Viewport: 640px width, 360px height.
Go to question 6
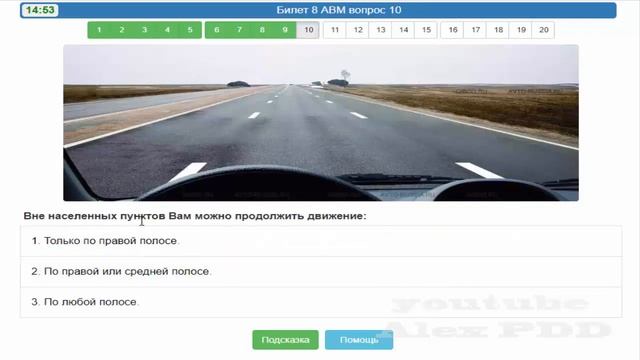pos(217,30)
